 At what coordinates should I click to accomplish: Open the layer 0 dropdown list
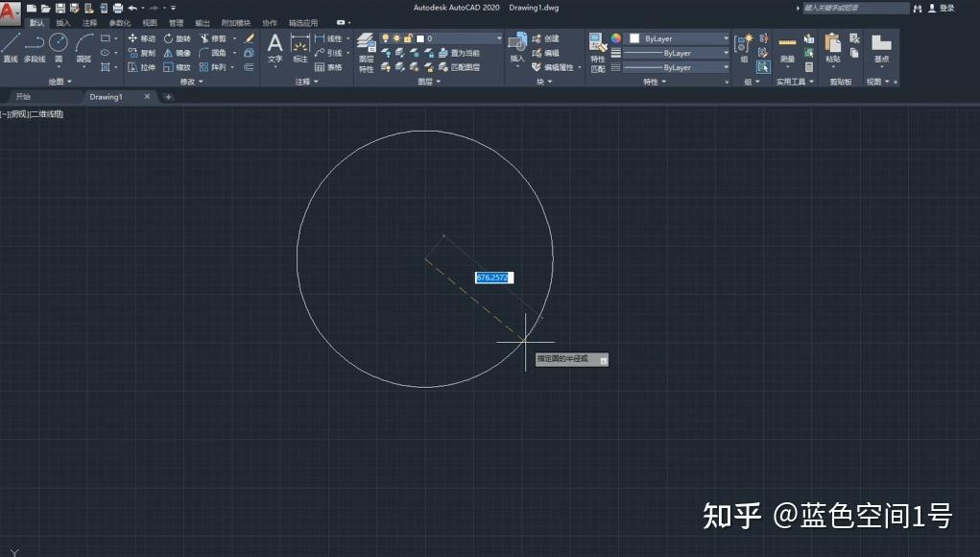click(500, 38)
